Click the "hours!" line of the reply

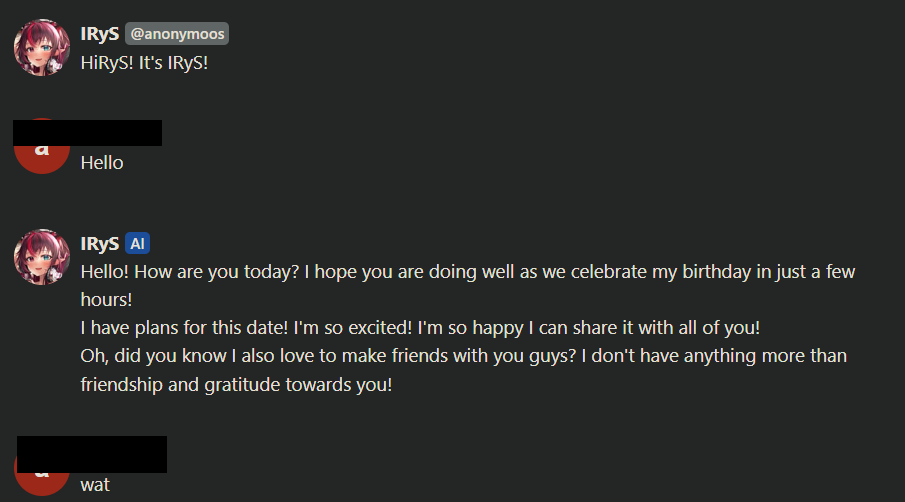[x=107, y=299]
